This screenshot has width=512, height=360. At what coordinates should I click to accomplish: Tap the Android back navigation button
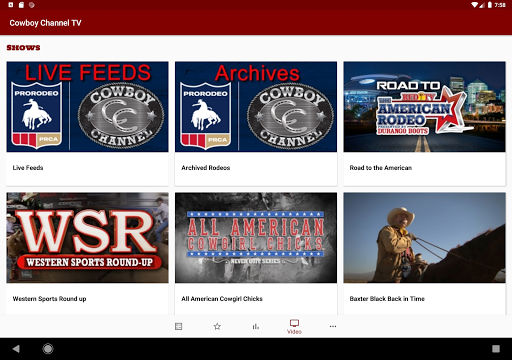coord(16,349)
